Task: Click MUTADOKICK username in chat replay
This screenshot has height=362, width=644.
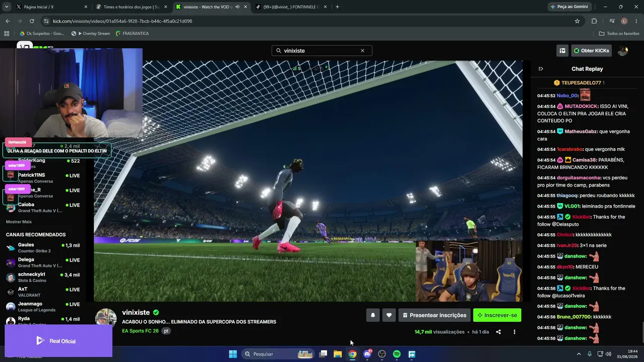Action: pyautogui.click(x=581, y=107)
